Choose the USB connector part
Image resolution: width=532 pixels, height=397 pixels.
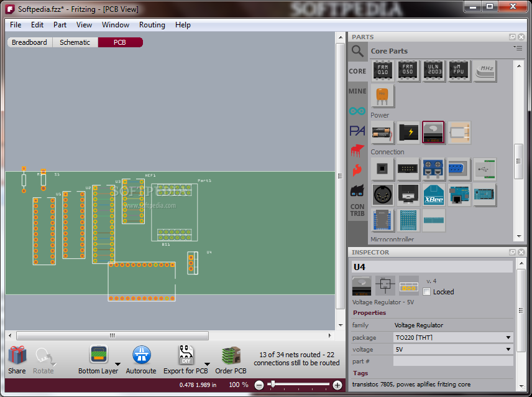(485, 169)
